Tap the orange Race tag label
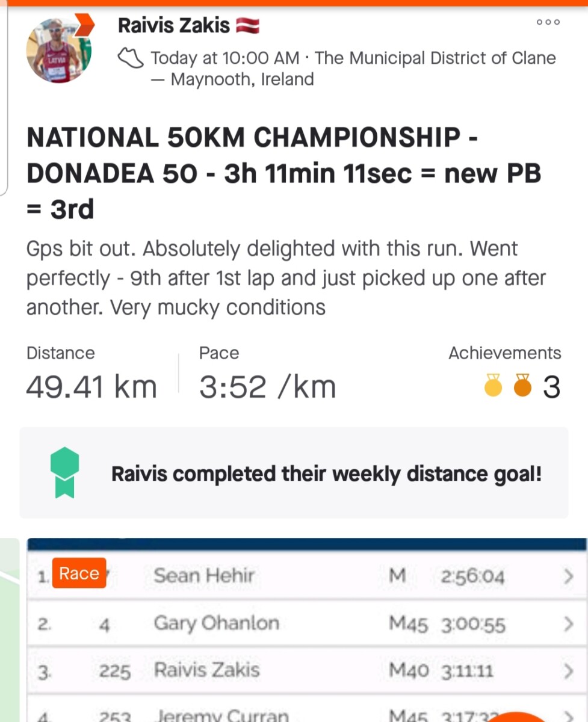Image resolution: width=588 pixels, height=722 pixels. coord(79,573)
